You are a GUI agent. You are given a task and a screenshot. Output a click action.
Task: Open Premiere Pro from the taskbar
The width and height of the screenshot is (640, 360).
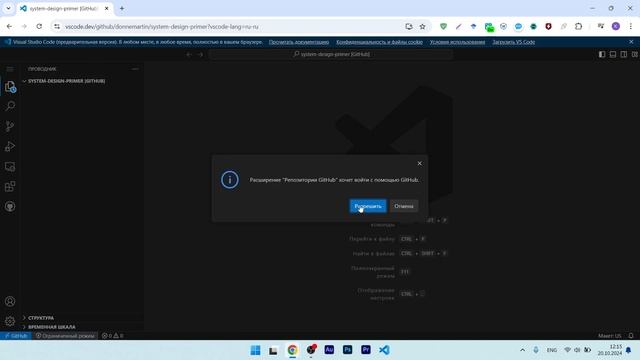(366, 350)
